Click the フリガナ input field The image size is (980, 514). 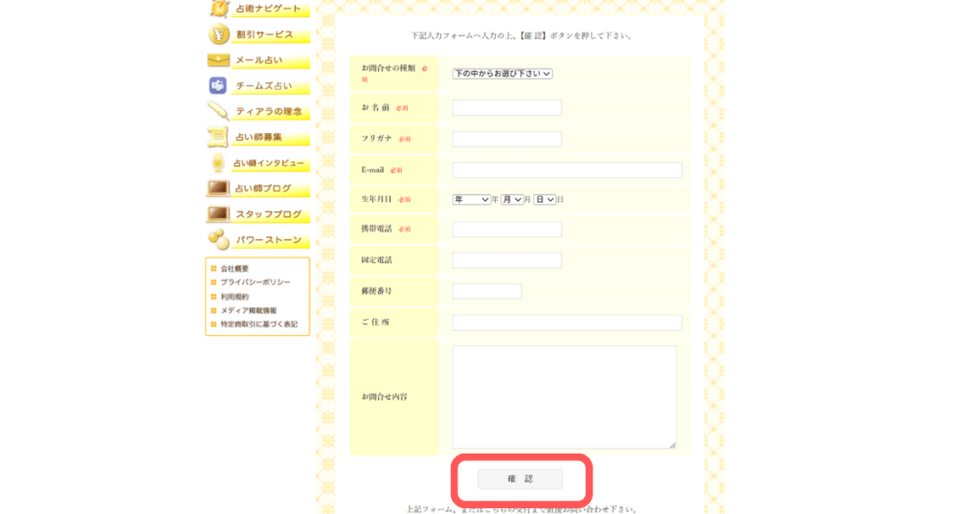tap(507, 139)
